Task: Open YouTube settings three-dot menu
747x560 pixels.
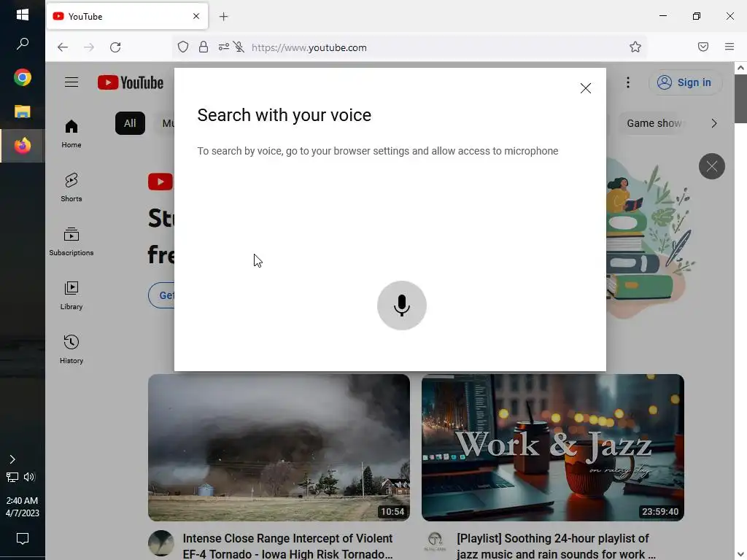Action: (x=628, y=82)
